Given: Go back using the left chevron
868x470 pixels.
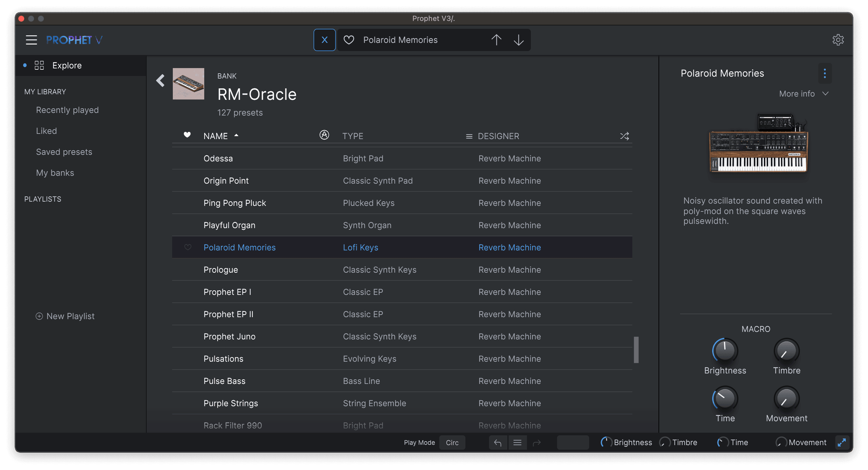Looking at the screenshot, I should 160,81.
